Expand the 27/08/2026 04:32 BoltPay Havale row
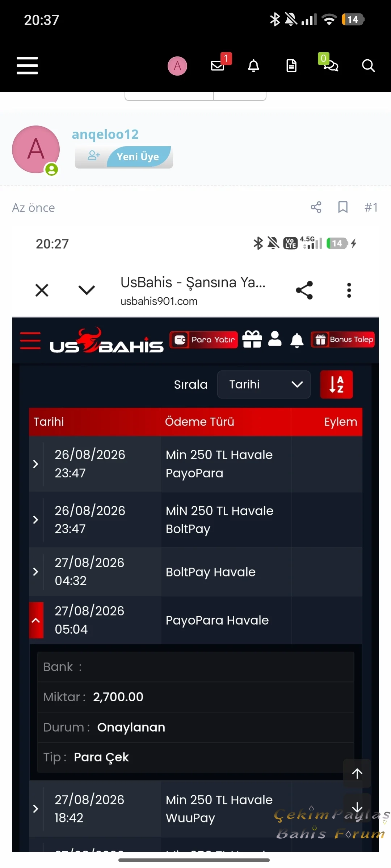Screen dimensions: 391x868 coord(35,572)
